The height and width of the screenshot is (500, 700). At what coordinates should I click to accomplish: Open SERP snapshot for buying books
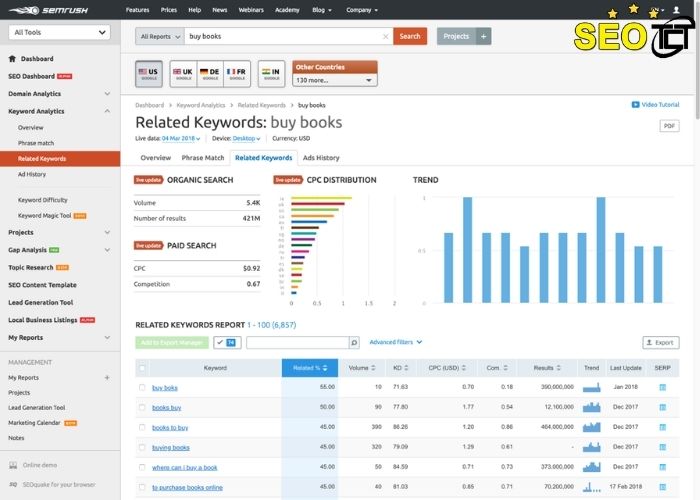point(662,447)
